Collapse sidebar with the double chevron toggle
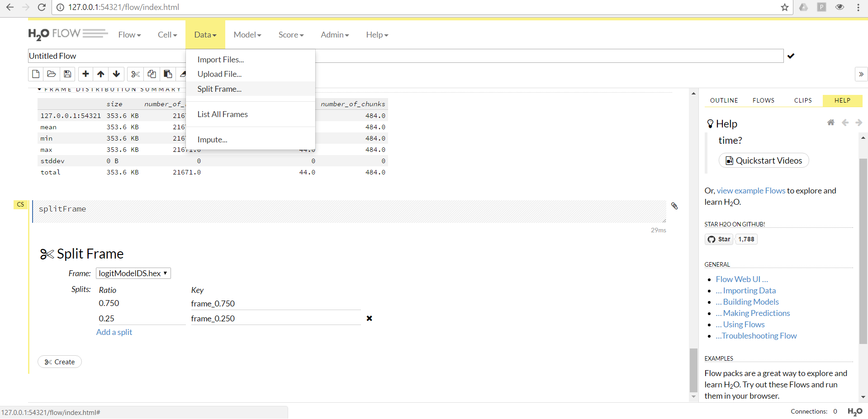The width and height of the screenshot is (868, 419). pyautogui.click(x=861, y=74)
